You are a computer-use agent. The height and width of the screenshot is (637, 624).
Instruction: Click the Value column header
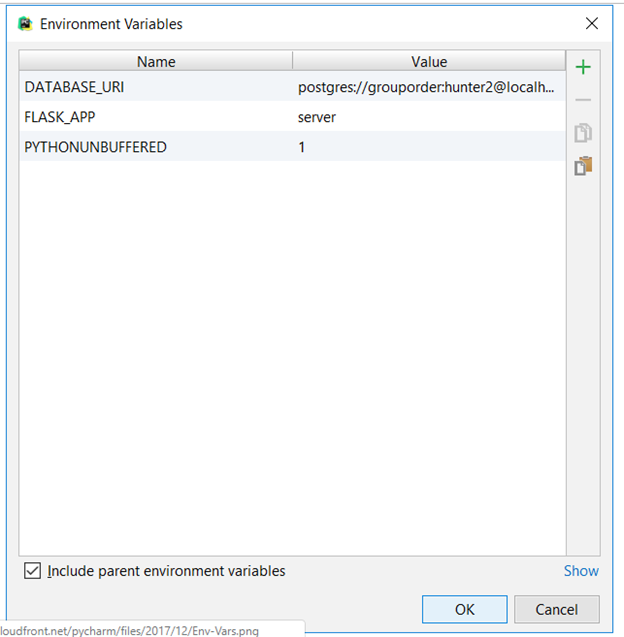(429, 61)
